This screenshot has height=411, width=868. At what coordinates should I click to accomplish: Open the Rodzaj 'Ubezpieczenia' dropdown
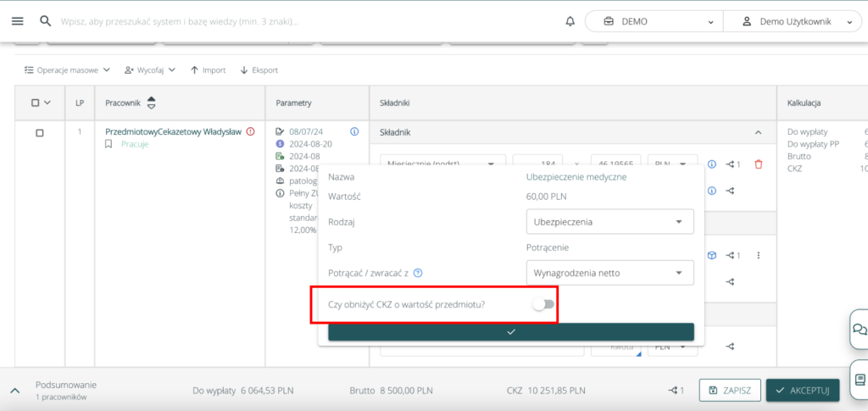(609, 222)
